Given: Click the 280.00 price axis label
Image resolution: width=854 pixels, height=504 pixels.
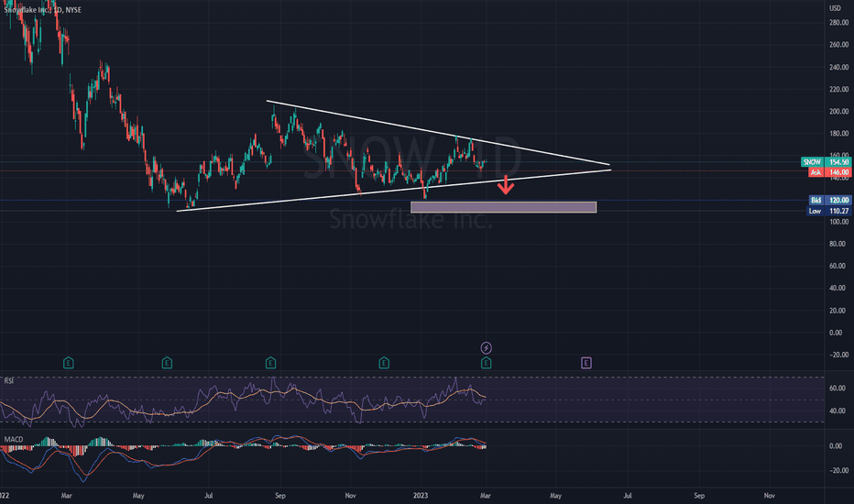Looking at the screenshot, I should (838, 23).
